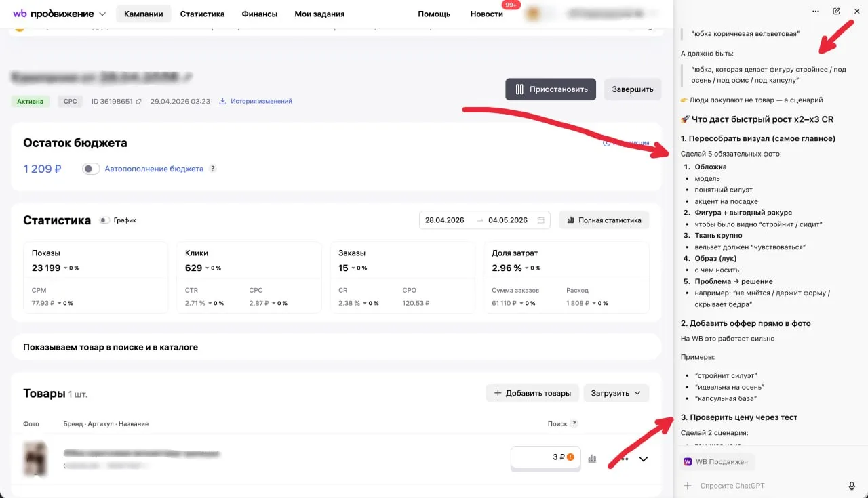Copy the campaign ID 36198651 icon

[x=139, y=102]
